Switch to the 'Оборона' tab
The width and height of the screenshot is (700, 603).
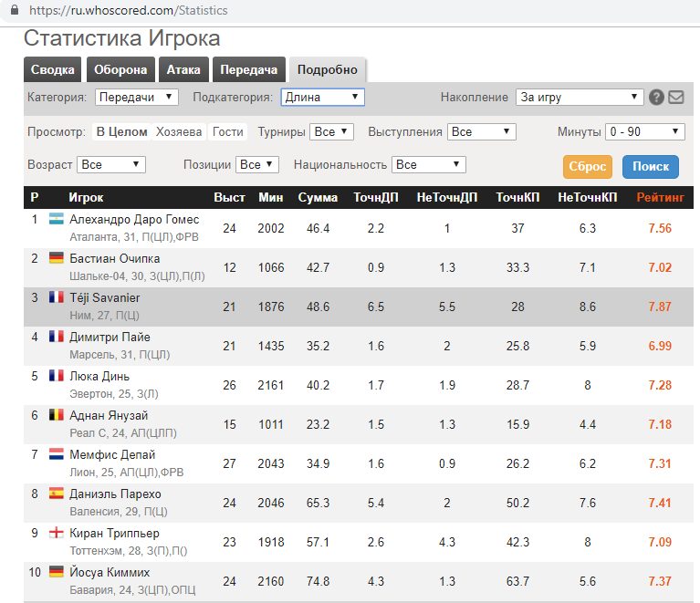120,70
